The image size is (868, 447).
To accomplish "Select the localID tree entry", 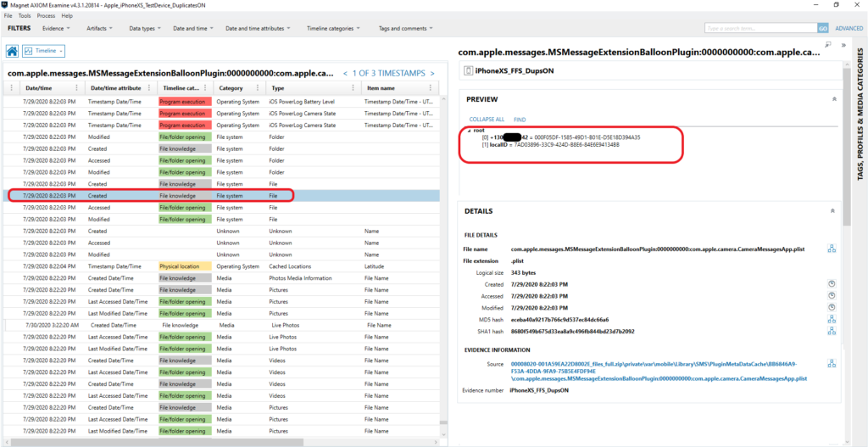I will [x=550, y=144].
